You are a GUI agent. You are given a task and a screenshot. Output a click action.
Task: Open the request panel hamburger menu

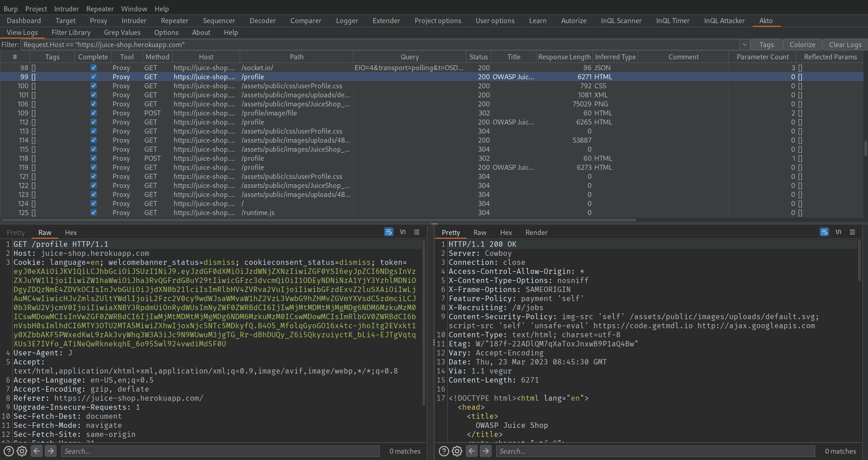pyautogui.click(x=417, y=232)
